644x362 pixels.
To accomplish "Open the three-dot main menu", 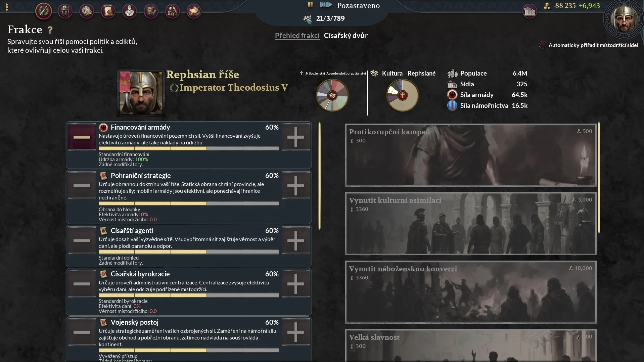I will pos(7,7).
